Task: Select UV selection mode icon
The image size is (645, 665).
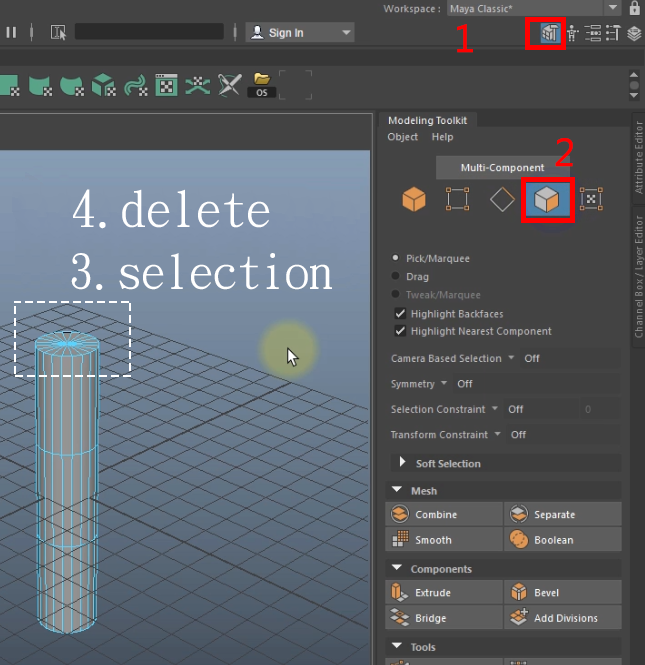Action: [591, 200]
